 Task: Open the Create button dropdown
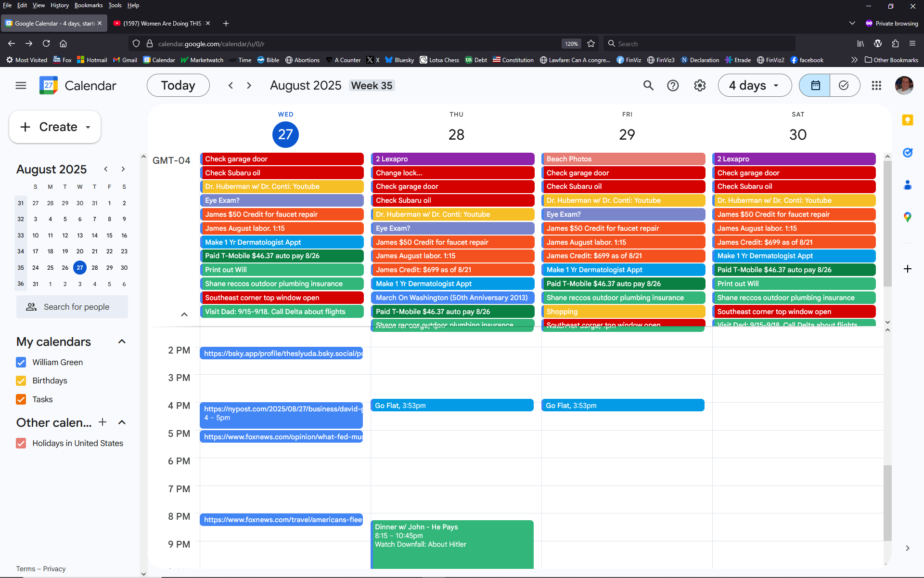(88, 127)
